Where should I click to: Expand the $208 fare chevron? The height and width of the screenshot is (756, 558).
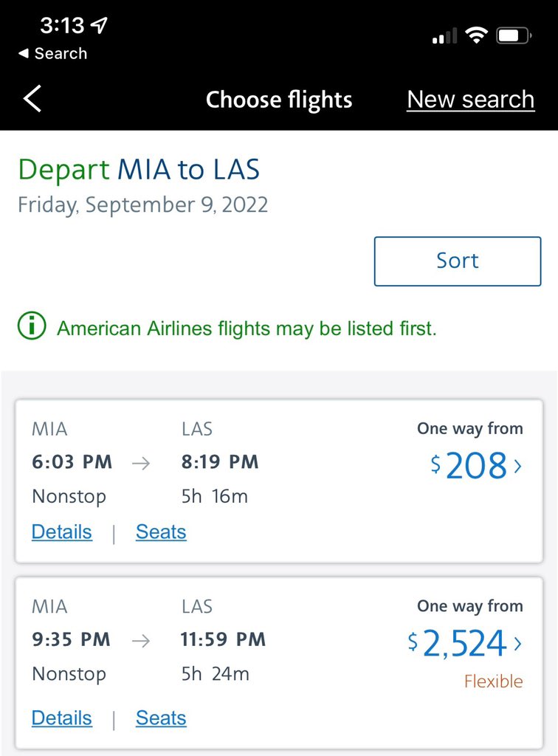click(x=517, y=466)
